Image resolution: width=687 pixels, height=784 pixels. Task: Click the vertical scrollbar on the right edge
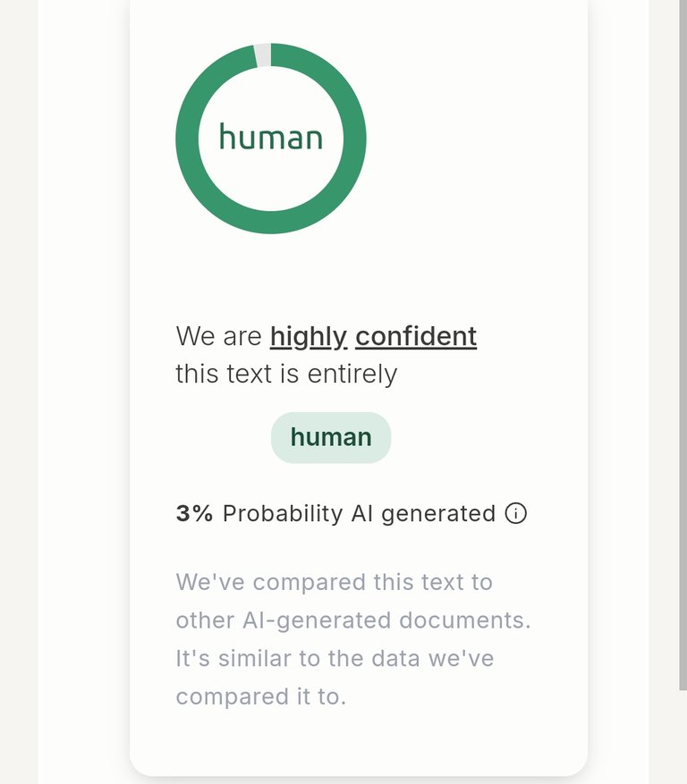point(683,345)
